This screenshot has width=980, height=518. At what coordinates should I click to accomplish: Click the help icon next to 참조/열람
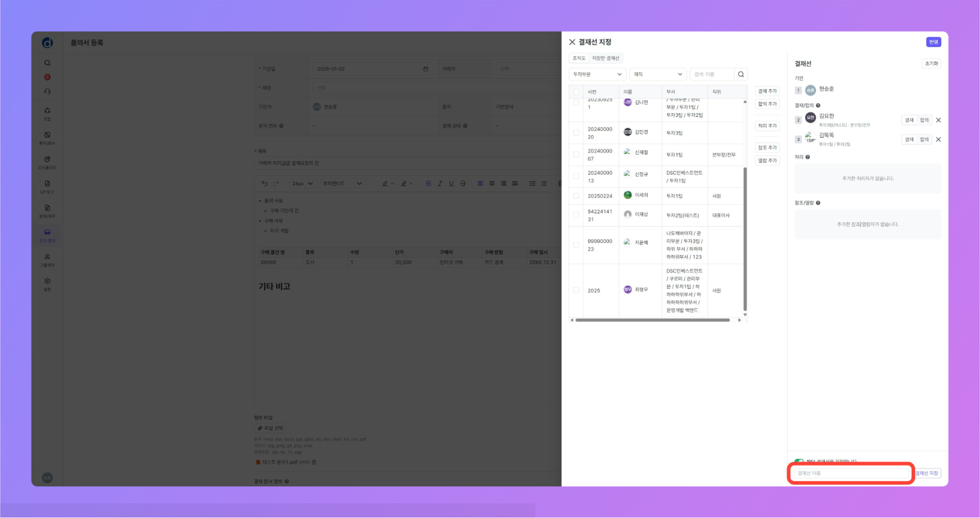coord(818,203)
